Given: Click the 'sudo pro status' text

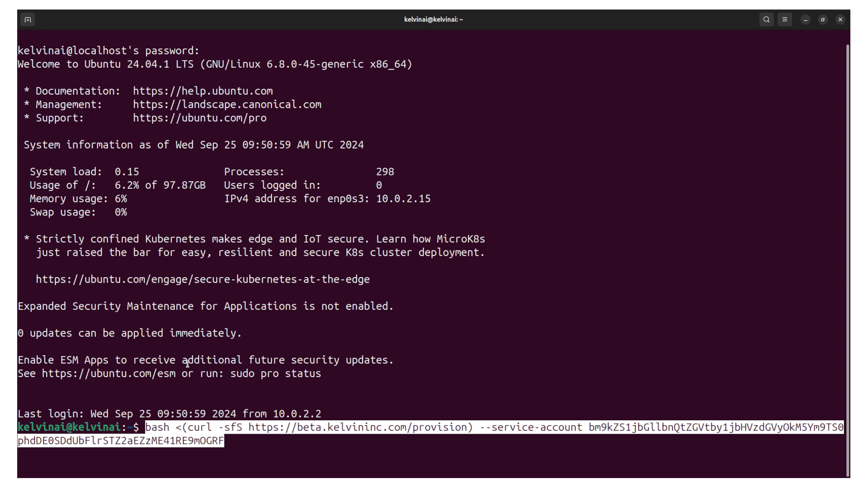Looking at the screenshot, I should (x=275, y=374).
